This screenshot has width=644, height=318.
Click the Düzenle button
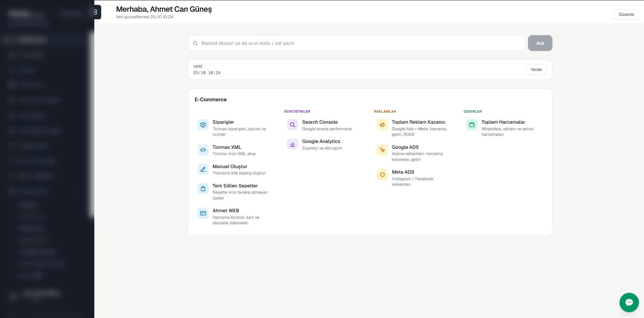point(626,14)
